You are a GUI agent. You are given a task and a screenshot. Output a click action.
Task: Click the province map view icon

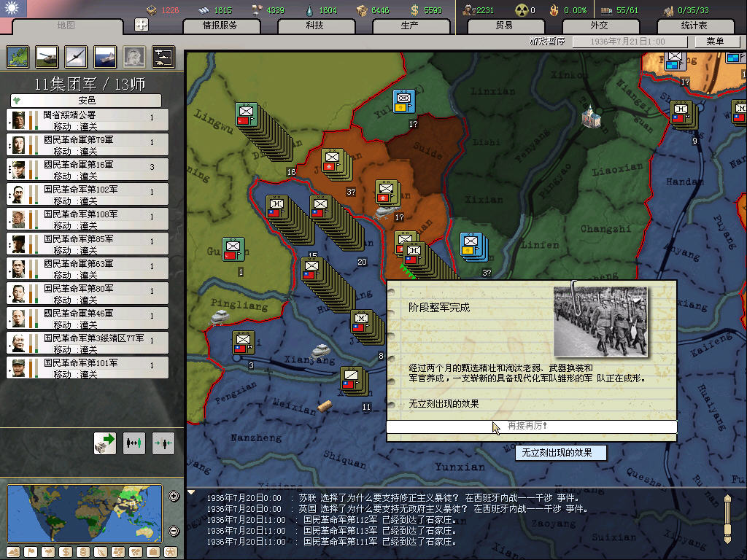[x=18, y=56]
